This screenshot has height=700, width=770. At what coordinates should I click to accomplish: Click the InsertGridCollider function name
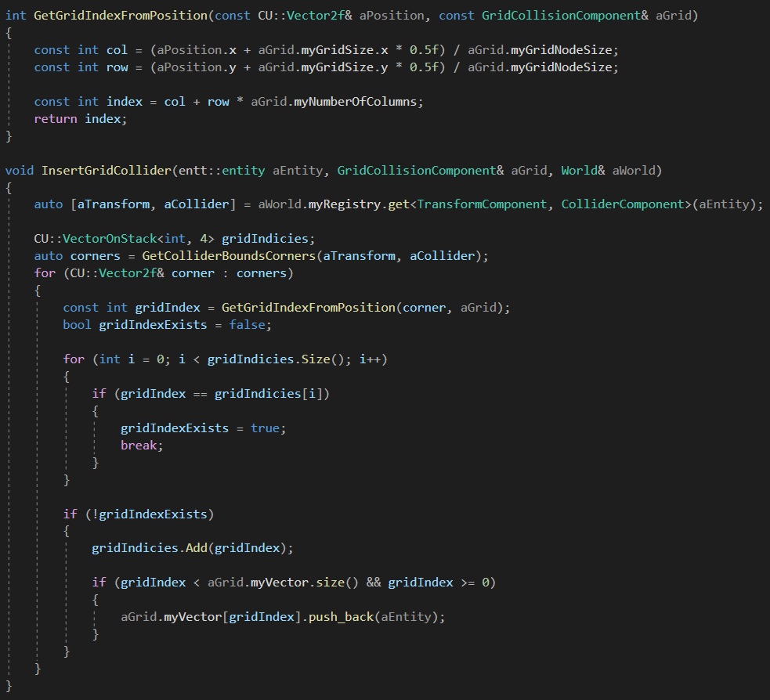tap(106, 171)
